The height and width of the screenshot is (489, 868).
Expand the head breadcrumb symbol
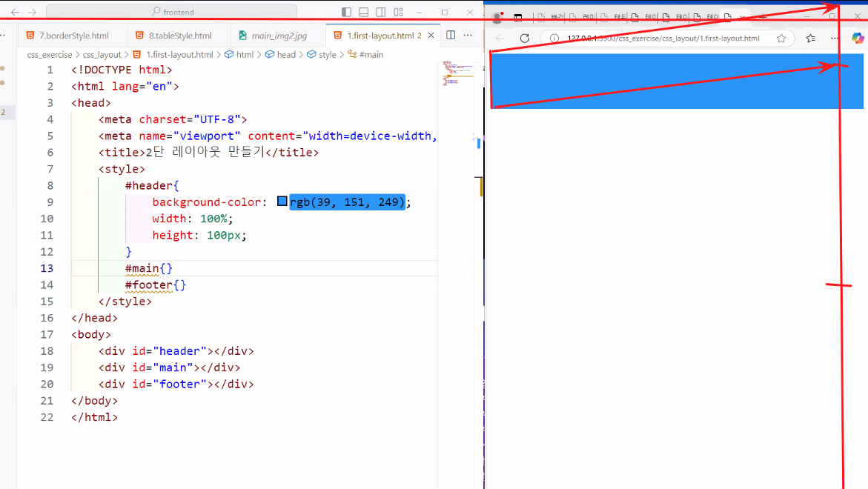pos(281,54)
